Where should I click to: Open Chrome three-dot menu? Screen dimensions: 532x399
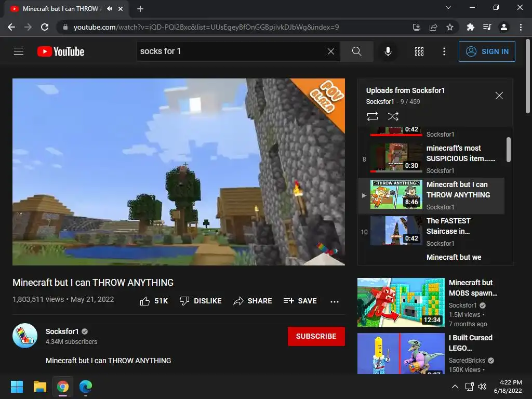[521, 27]
